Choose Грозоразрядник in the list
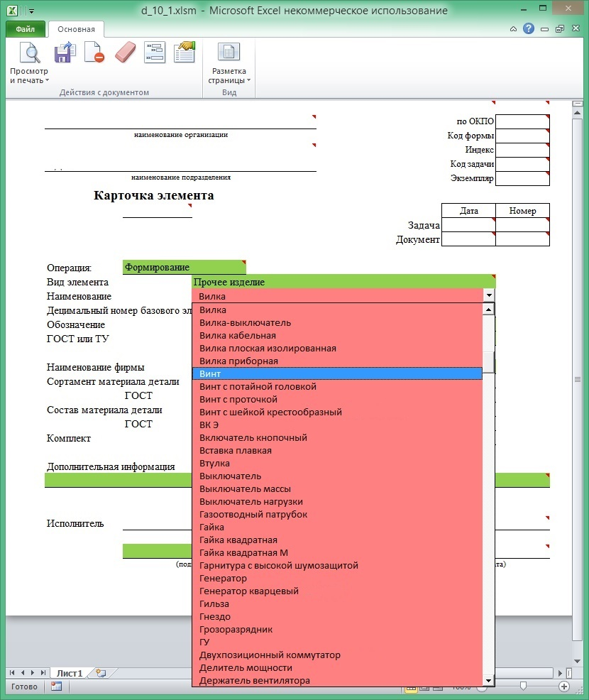Viewport: 589px width, 700px height. coord(337,630)
